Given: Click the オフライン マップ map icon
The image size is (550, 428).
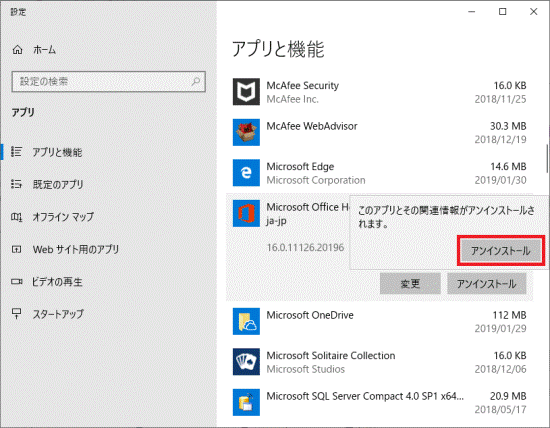Looking at the screenshot, I should (16, 217).
